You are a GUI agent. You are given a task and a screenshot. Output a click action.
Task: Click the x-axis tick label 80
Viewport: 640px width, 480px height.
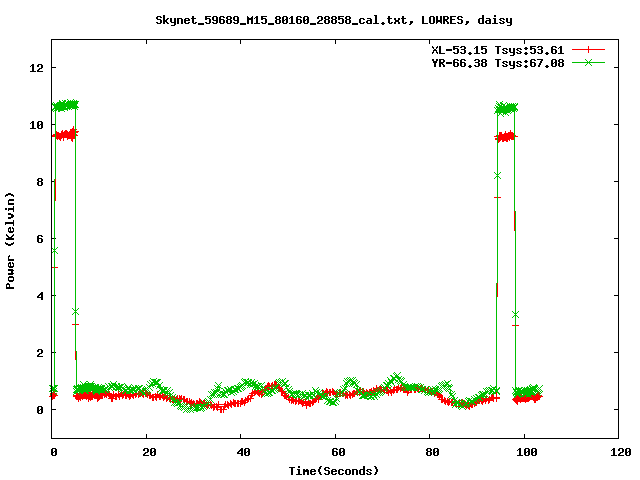[432, 452]
